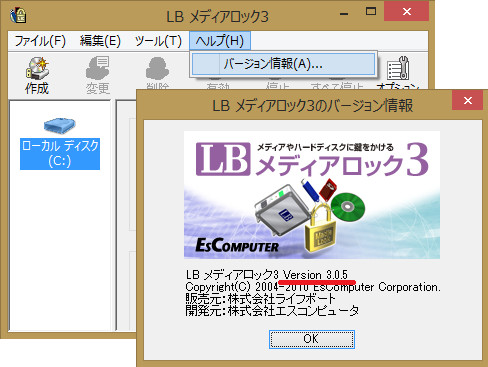Choose バージョン情報(A)... menu entry

pos(283,64)
